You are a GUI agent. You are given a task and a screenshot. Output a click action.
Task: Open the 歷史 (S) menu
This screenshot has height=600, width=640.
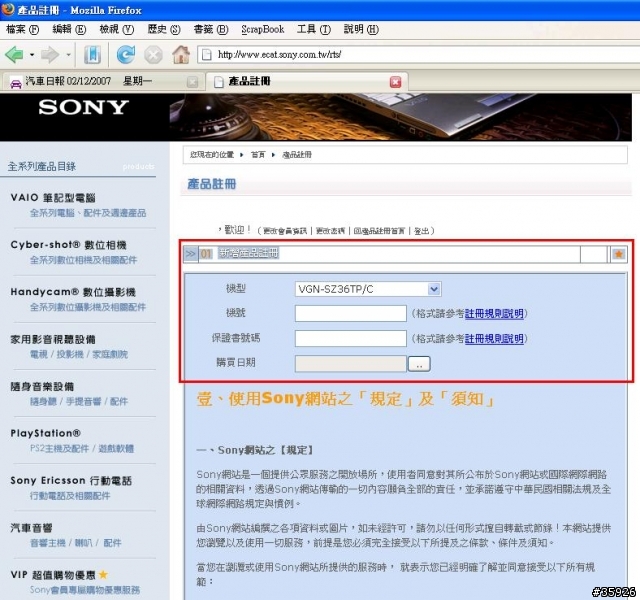coord(164,29)
